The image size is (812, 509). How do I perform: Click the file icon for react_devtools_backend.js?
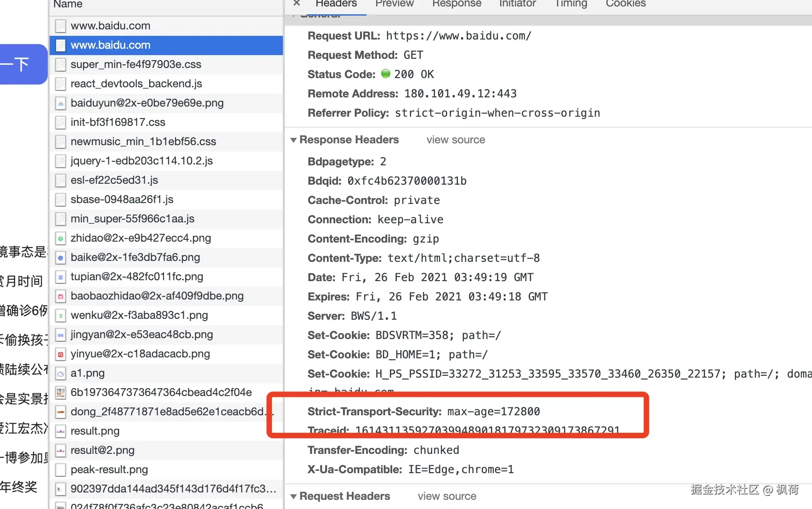(60, 84)
